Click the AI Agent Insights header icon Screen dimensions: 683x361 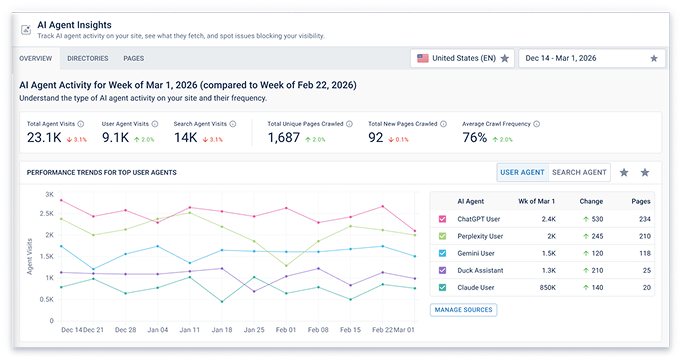(26, 30)
